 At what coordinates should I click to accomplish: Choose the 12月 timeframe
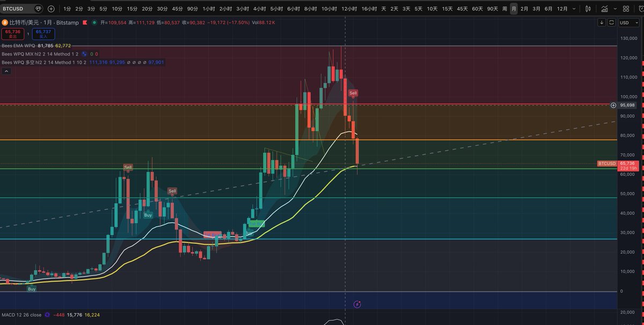pyautogui.click(x=562, y=9)
